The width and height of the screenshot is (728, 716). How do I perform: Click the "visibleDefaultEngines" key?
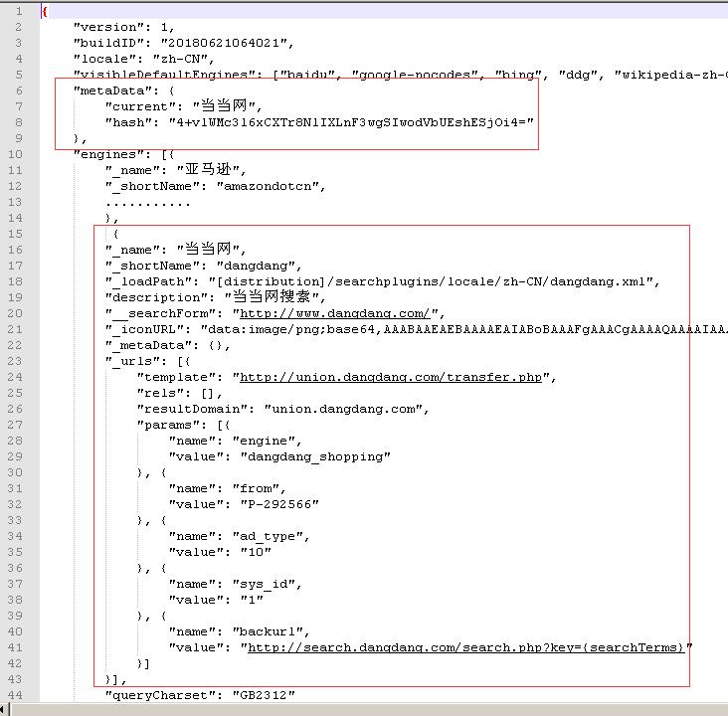[x=164, y=75]
